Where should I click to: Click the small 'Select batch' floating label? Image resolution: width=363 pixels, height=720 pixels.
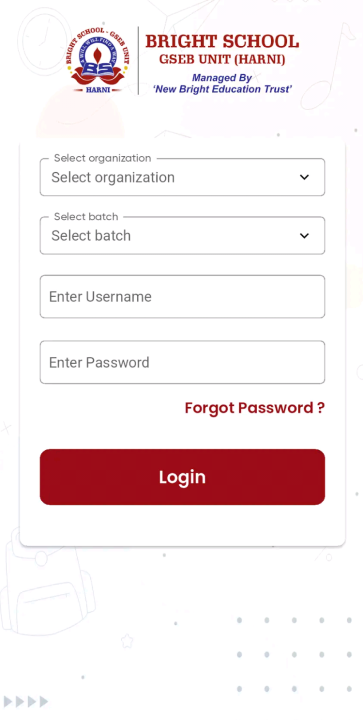pyautogui.click(x=86, y=216)
